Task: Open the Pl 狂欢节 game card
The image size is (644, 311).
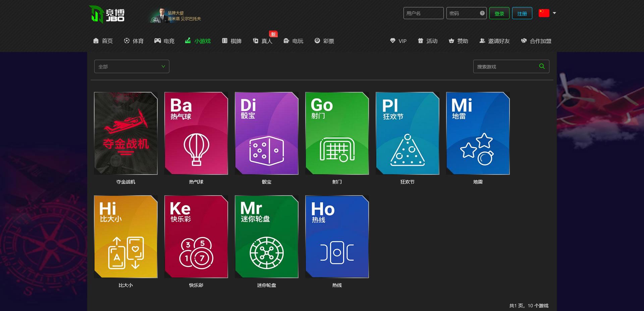Action: coord(408,133)
